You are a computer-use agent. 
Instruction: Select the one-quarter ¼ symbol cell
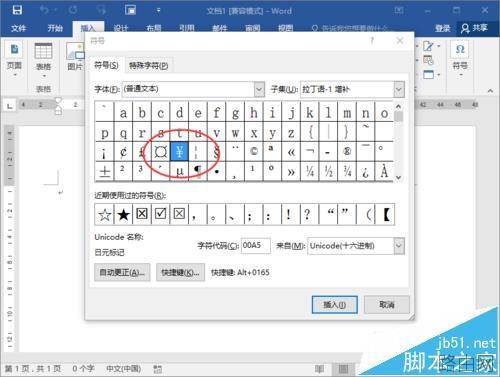[x=310, y=172]
